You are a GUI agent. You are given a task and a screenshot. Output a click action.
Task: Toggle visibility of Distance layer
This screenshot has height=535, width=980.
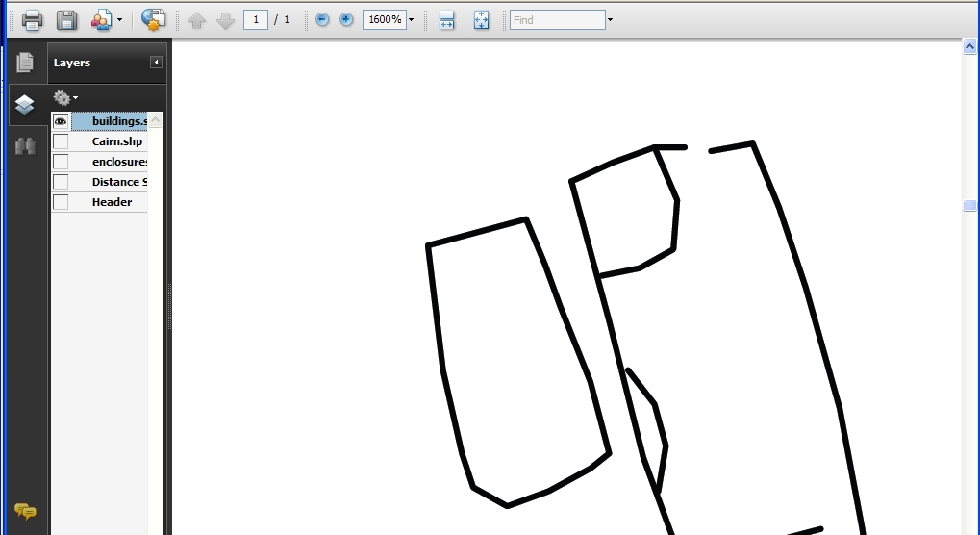tap(61, 182)
